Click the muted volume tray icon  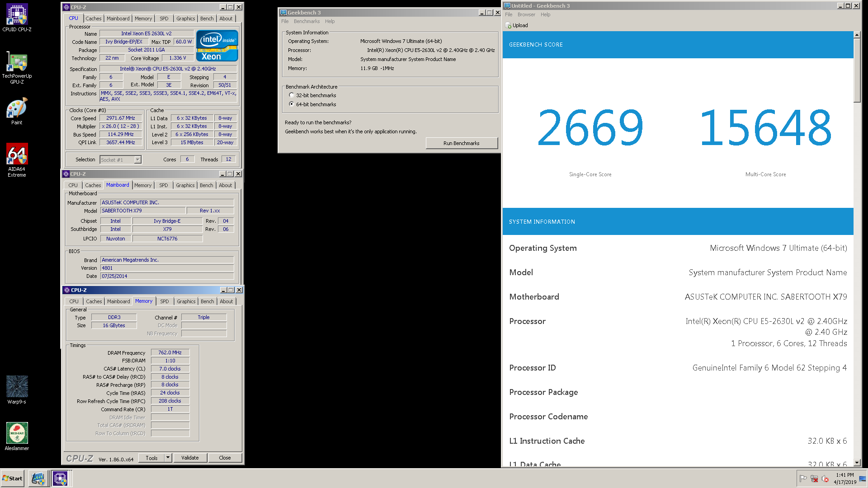[x=825, y=479]
